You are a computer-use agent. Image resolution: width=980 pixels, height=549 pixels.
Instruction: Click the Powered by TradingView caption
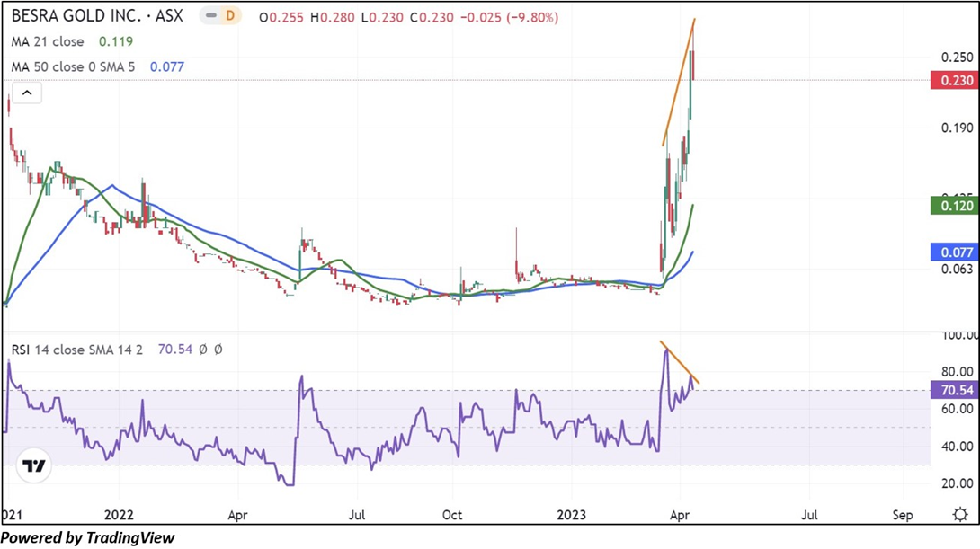[x=87, y=537]
